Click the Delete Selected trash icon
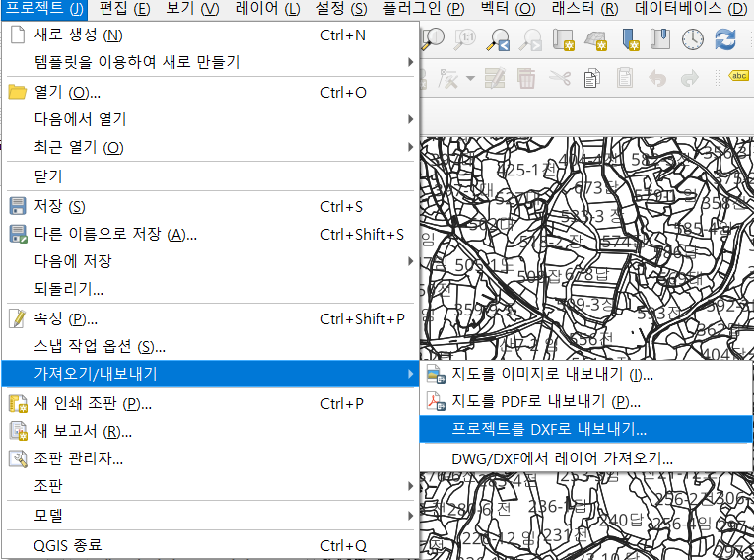This screenshot has width=754, height=560. click(x=526, y=78)
